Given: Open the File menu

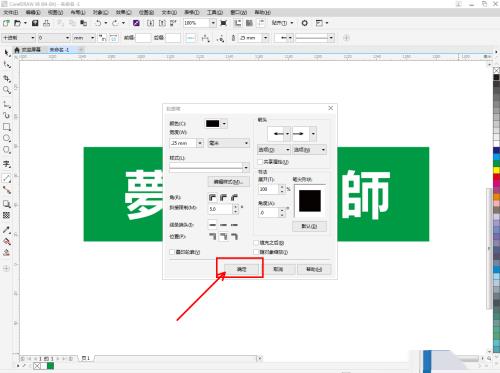Looking at the screenshot, I should (x=10, y=12).
